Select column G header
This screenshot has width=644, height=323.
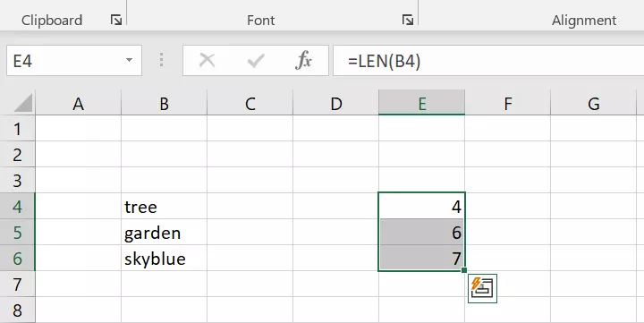(x=594, y=103)
